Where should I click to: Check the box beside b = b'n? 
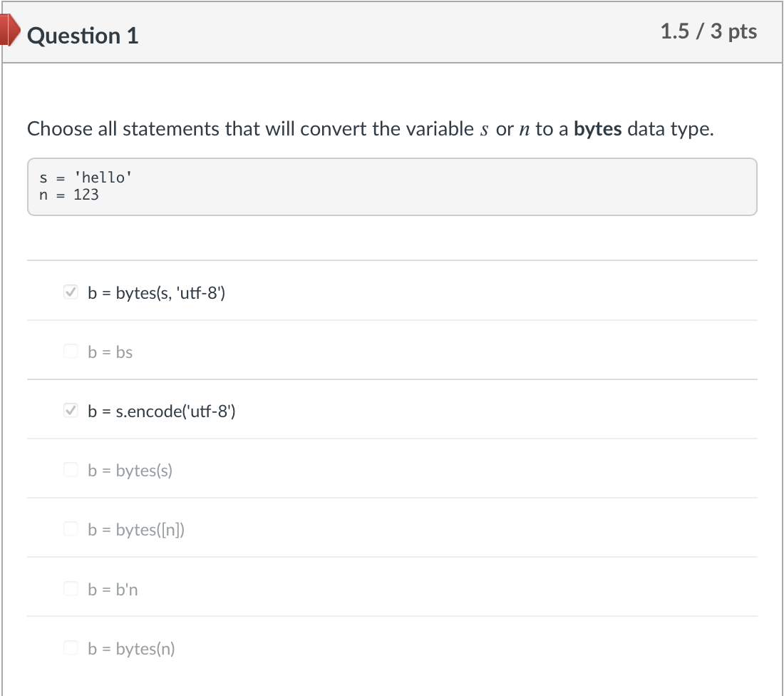coord(70,588)
